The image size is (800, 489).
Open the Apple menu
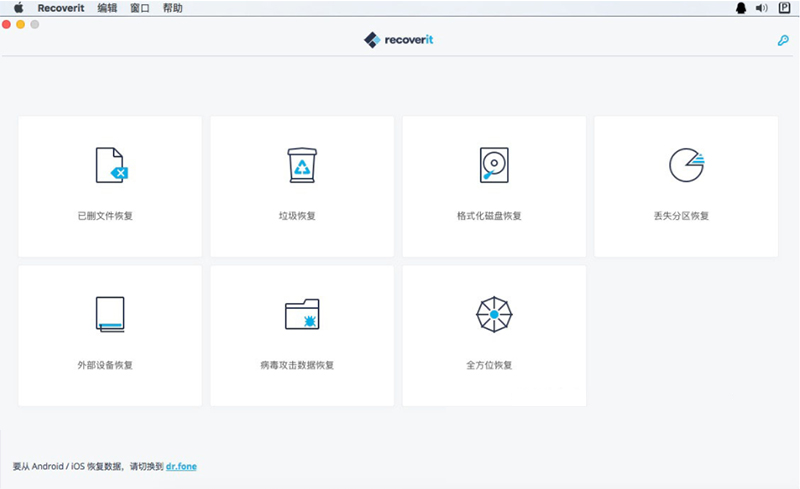click(x=18, y=8)
